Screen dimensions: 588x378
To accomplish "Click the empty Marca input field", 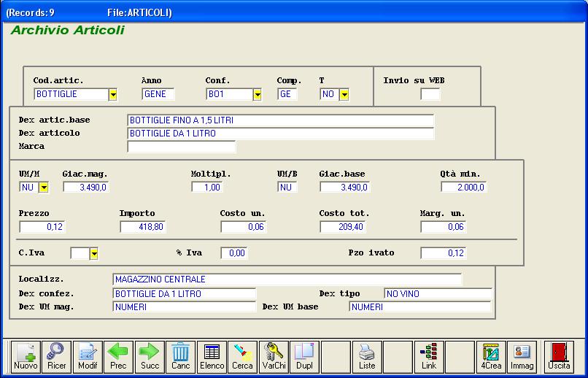I will (x=182, y=147).
